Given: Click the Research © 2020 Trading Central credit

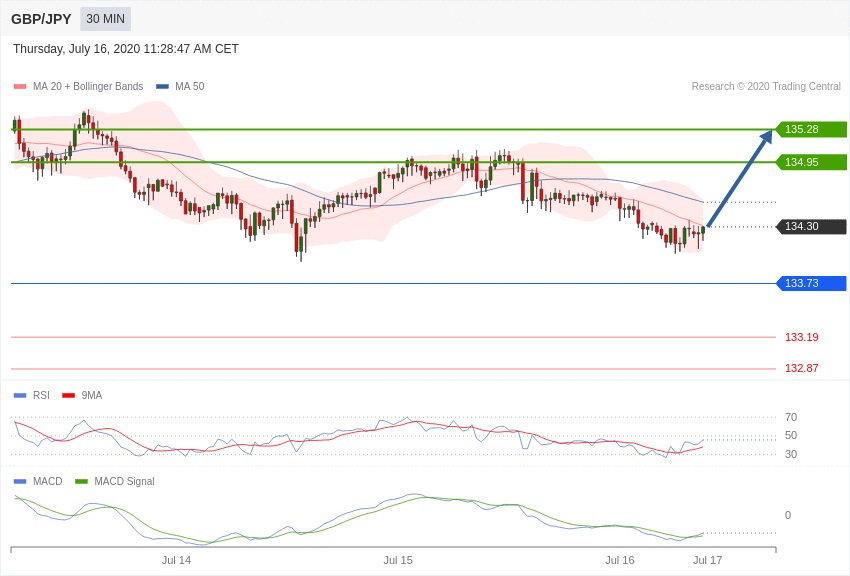Looking at the screenshot, I should pos(766,87).
